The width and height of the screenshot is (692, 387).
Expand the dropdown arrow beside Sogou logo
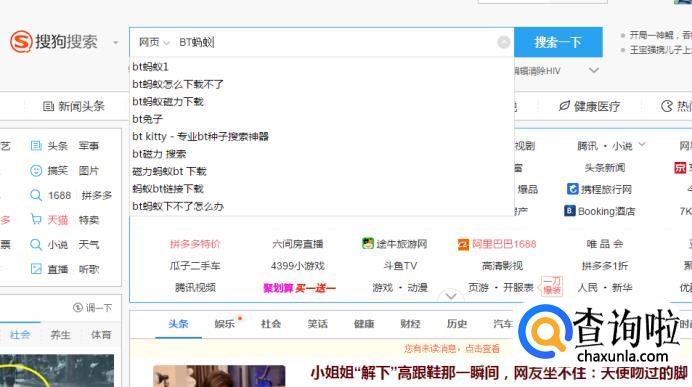coord(116,43)
